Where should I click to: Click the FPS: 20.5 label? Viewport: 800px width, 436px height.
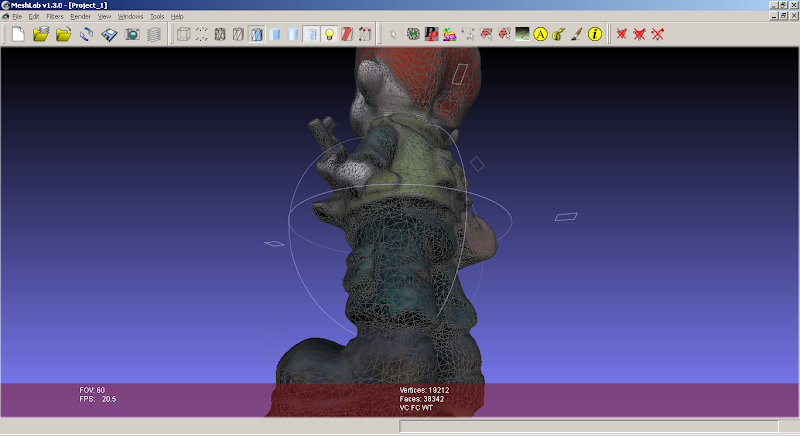click(x=97, y=399)
